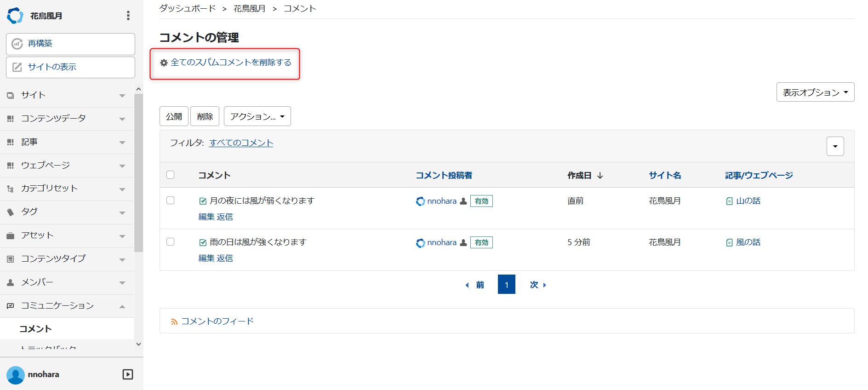Expand the カテゴリセット sidebar menu
868x390 pixels.
click(x=122, y=189)
